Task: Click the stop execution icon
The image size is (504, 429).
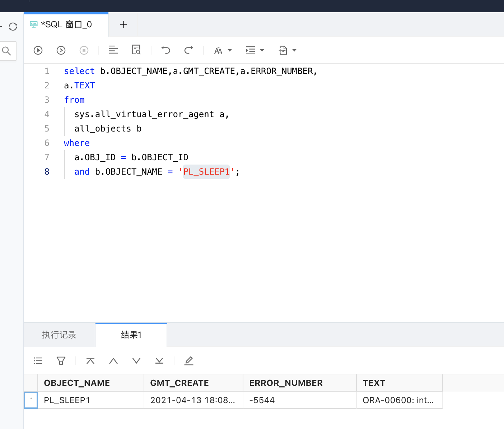Action: coord(84,50)
